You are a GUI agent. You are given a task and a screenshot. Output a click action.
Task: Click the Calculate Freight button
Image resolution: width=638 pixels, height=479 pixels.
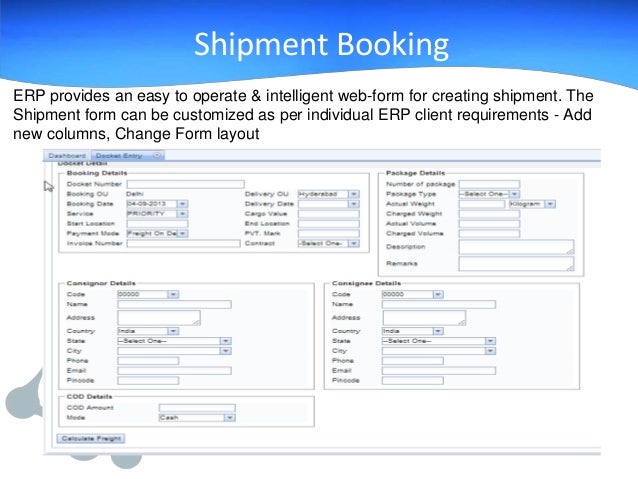pos(91,438)
